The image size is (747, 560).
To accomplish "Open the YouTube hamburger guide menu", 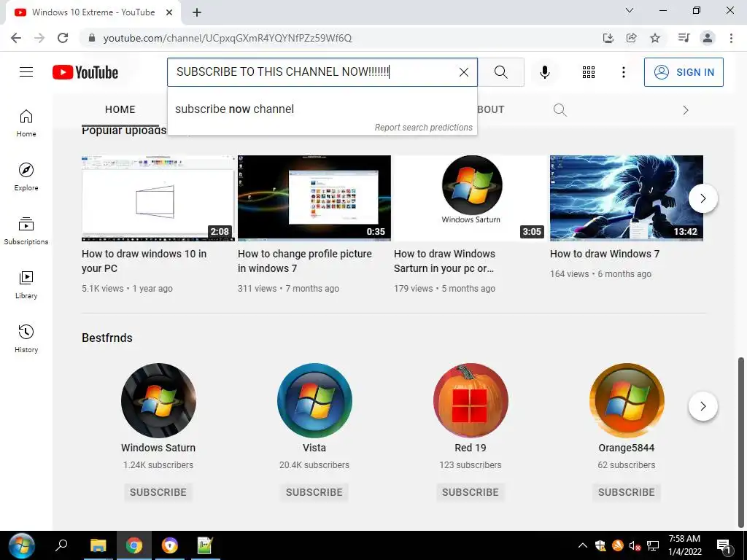I will pyautogui.click(x=26, y=72).
